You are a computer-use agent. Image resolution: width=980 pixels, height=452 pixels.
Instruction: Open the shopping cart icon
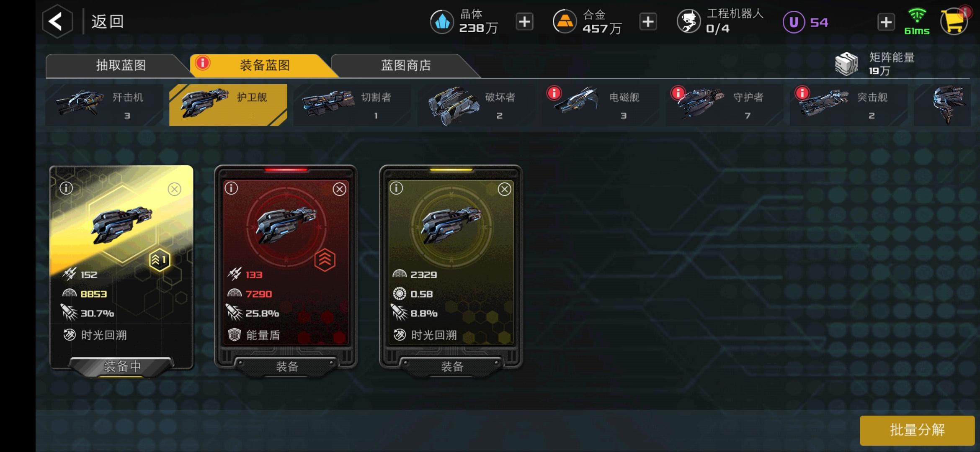coord(954,21)
